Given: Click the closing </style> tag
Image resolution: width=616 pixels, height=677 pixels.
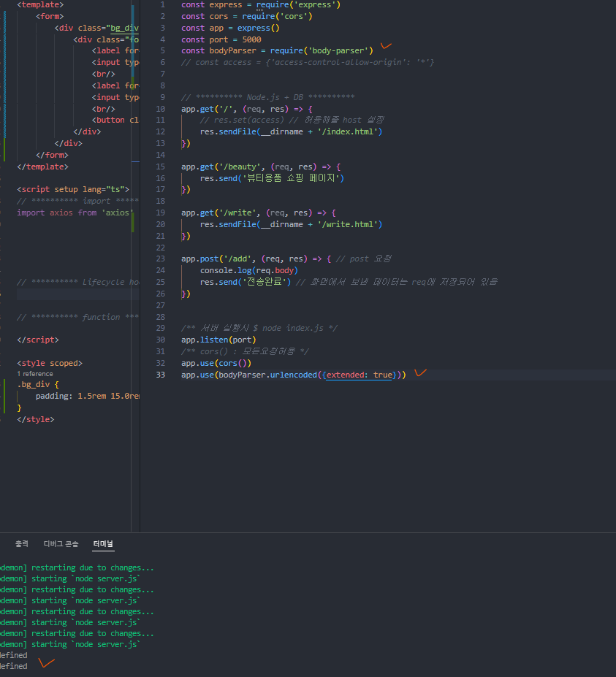Looking at the screenshot, I should [35, 420].
